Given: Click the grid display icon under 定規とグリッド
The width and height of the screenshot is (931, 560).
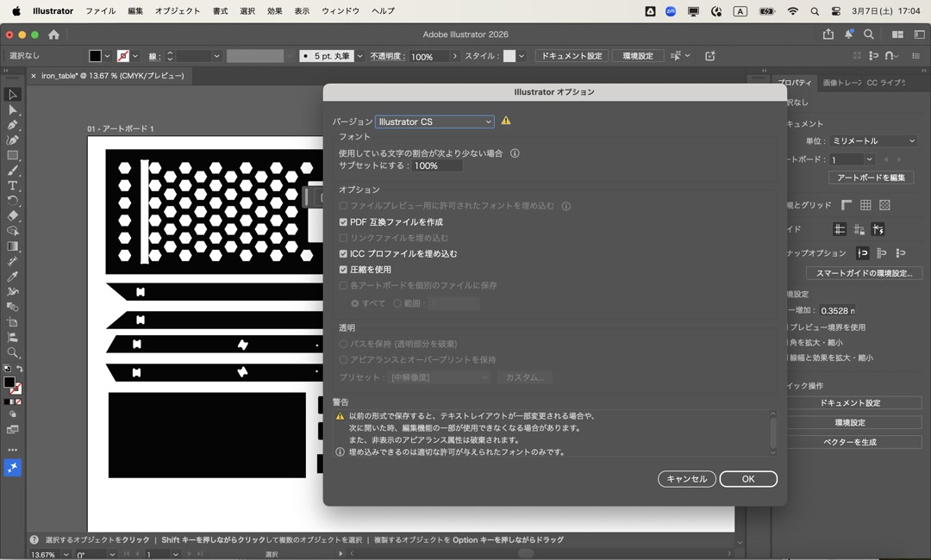Looking at the screenshot, I should coord(865,205).
